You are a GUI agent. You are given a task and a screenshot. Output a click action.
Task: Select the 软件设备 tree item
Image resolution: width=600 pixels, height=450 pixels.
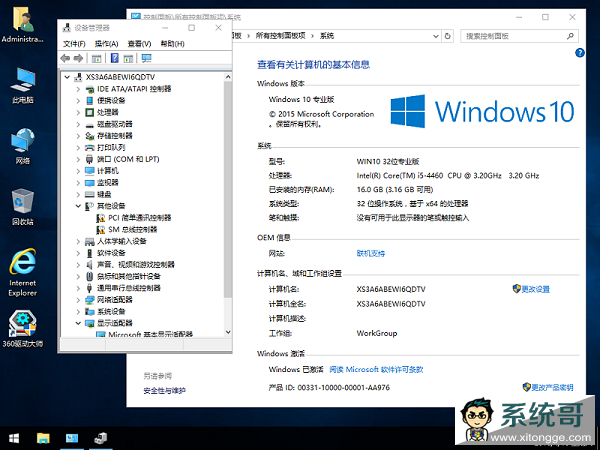[105, 253]
